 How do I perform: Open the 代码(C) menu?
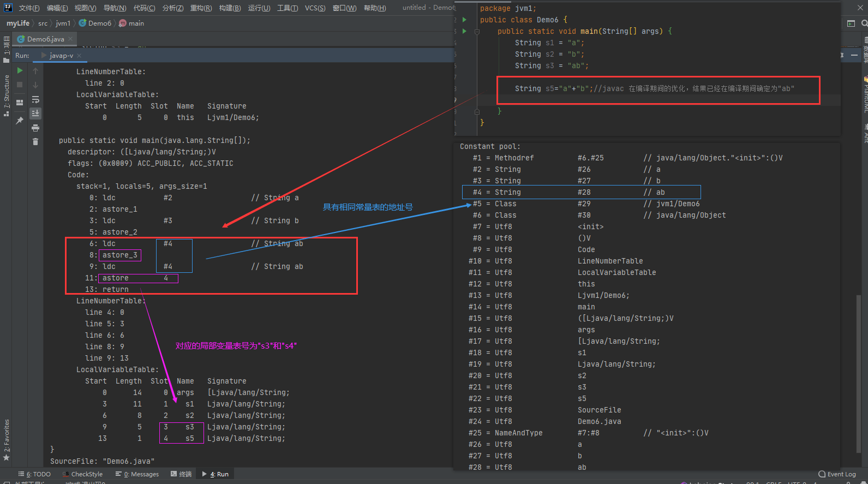pyautogui.click(x=144, y=8)
